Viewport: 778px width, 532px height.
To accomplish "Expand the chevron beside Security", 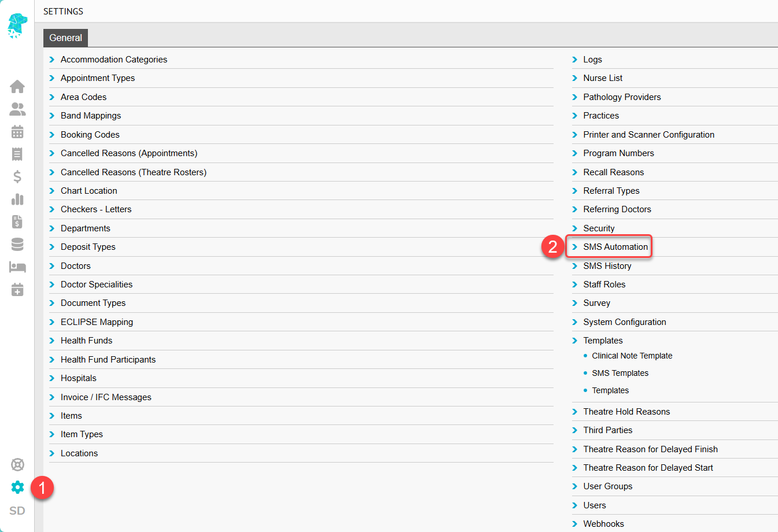I will pos(575,228).
